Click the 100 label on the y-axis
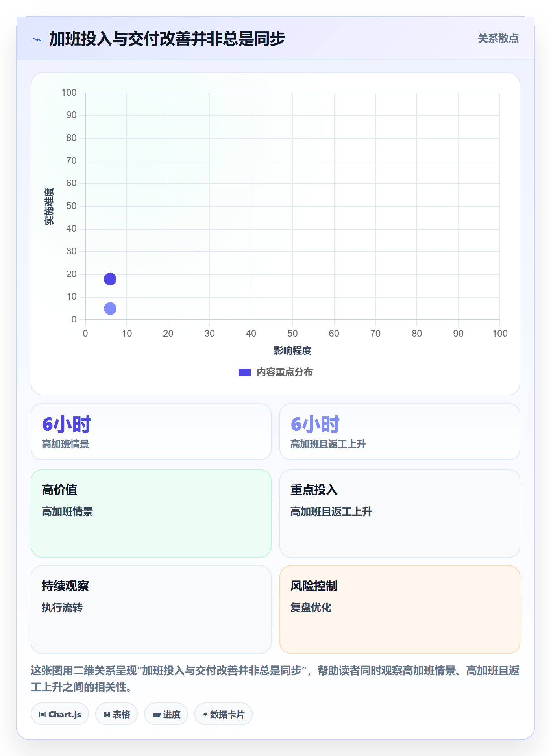 (x=69, y=93)
